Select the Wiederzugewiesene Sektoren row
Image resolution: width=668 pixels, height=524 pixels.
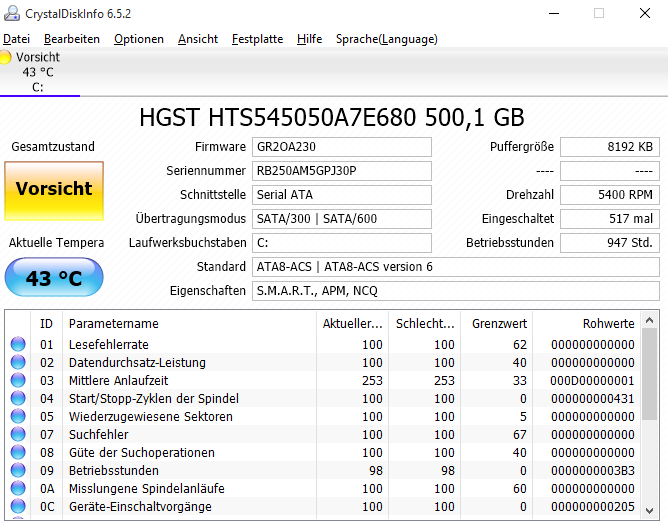click(x=323, y=416)
